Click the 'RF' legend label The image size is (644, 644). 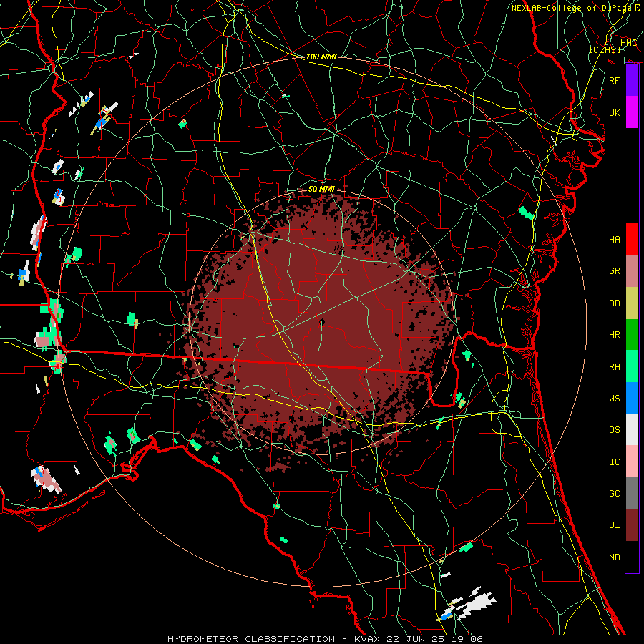(x=615, y=80)
